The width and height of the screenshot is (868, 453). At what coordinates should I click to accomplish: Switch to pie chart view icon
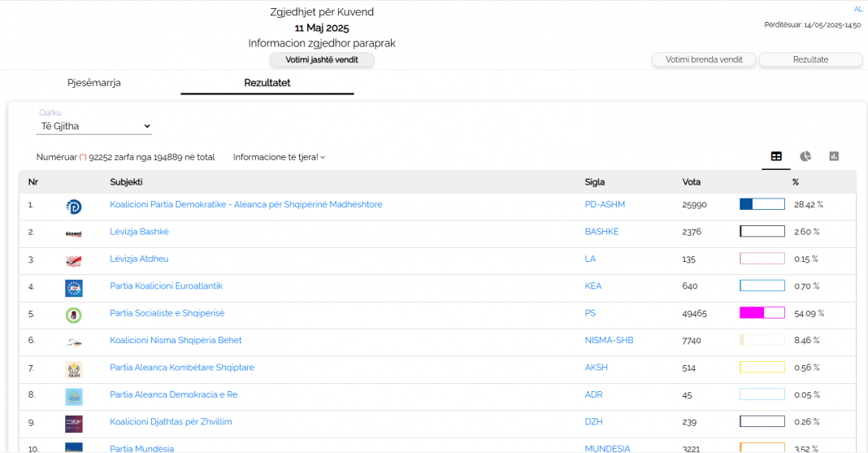(805, 157)
